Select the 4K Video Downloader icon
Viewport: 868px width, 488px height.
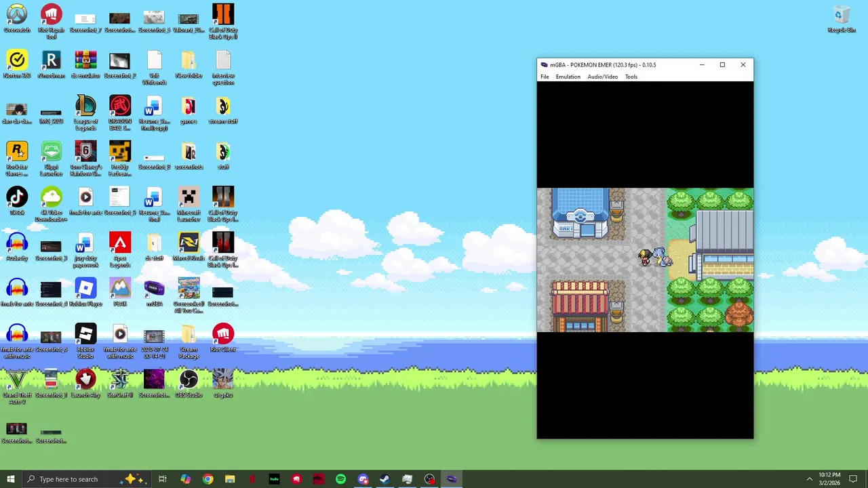tap(51, 204)
